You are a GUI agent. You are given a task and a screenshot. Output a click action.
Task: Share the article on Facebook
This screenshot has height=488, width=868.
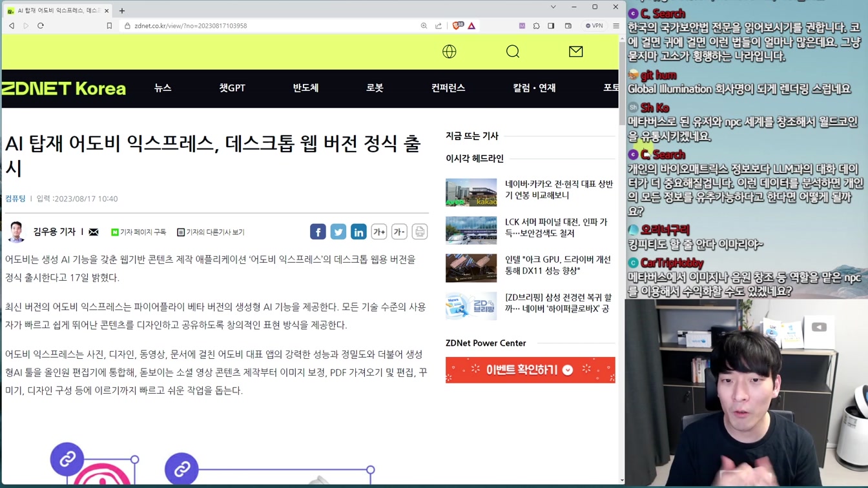(318, 232)
